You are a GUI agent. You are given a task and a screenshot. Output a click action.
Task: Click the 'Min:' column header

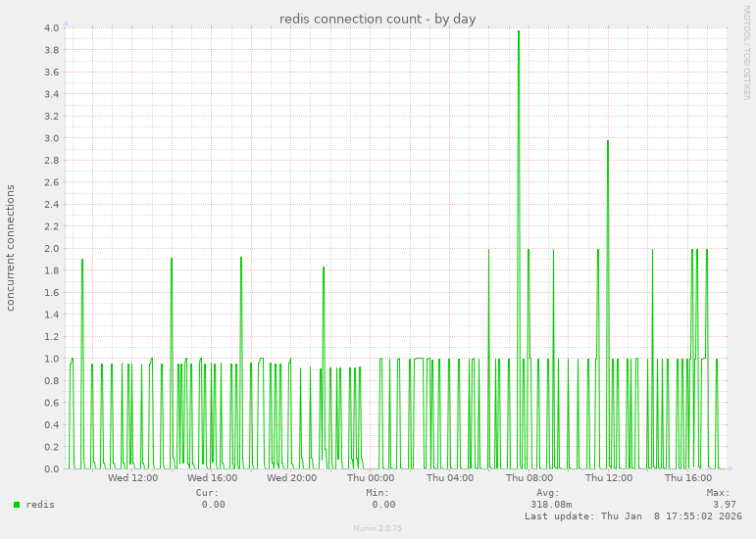click(x=378, y=493)
